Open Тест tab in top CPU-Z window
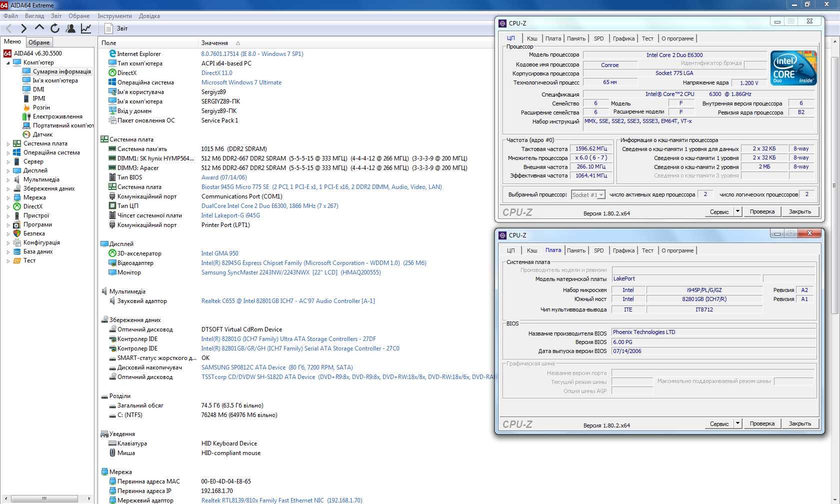 coord(647,38)
